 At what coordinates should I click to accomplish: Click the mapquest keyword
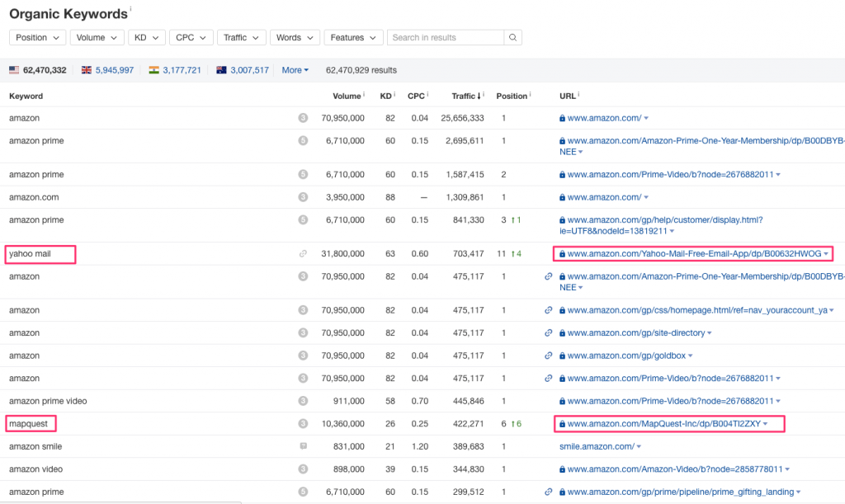pyautogui.click(x=29, y=424)
